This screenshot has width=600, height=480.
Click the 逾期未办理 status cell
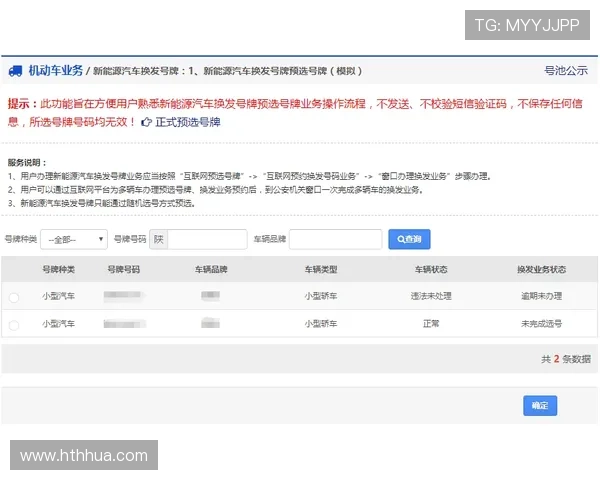click(541, 296)
